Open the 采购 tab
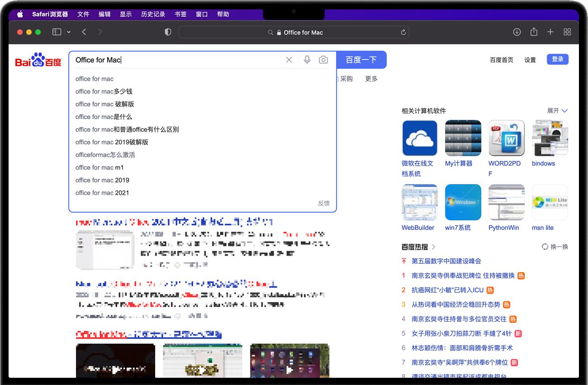Image resolution: width=588 pixels, height=385 pixels. [x=346, y=79]
